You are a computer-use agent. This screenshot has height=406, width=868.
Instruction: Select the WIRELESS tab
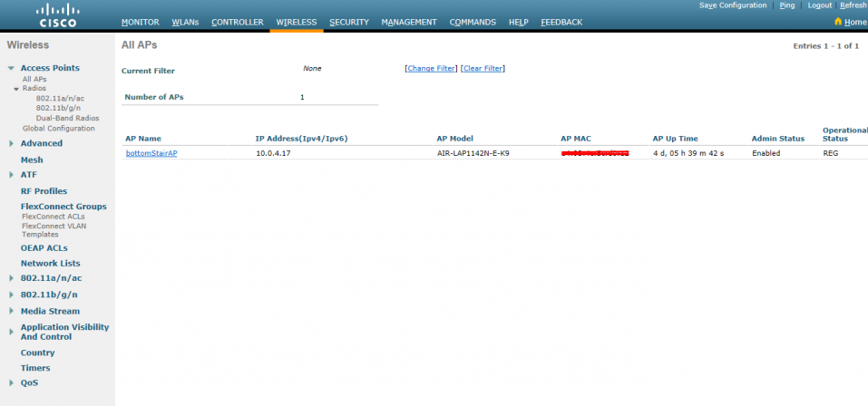(297, 22)
